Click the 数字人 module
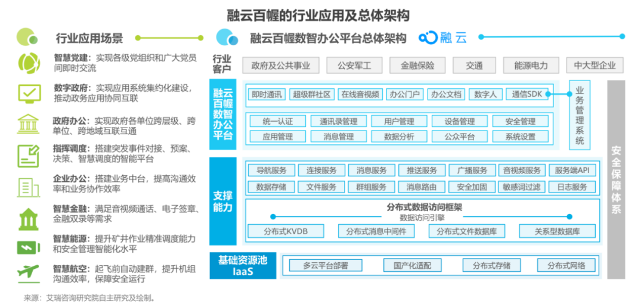Viewport: 644px width, 304px height. tap(485, 95)
